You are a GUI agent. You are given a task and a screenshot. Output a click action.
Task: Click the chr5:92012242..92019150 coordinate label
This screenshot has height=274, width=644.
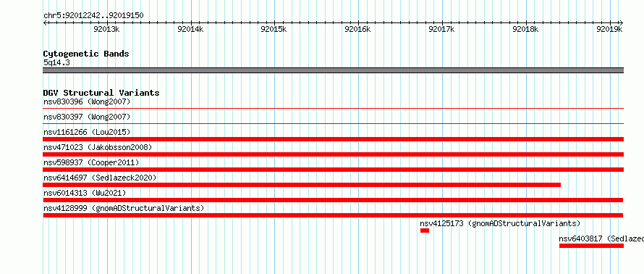click(93, 16)
